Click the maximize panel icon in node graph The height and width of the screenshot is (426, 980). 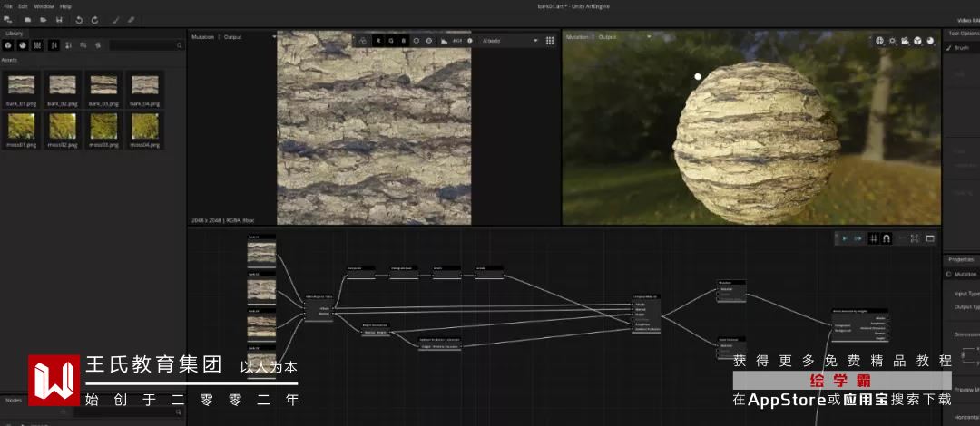pos(930,238)
